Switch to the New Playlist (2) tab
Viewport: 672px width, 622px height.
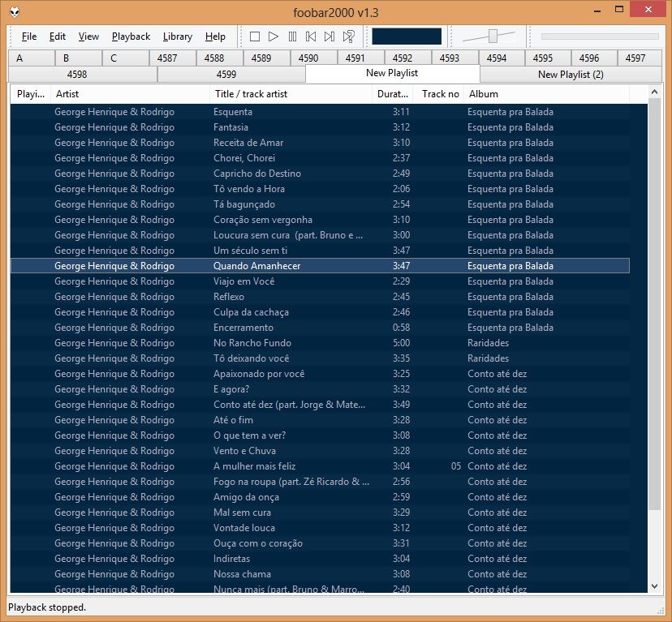[571, 74]
